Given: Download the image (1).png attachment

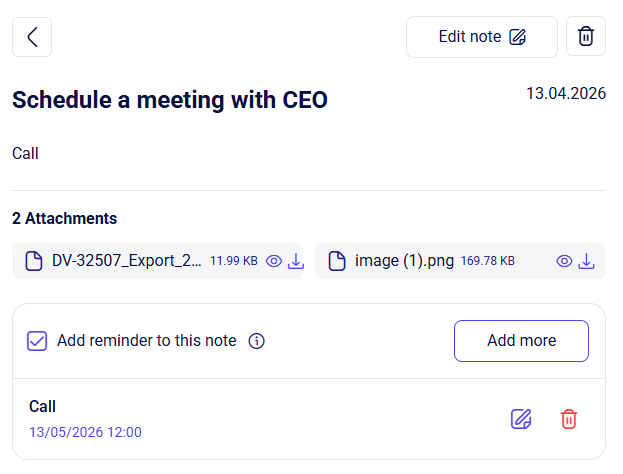Looking at the screenshot, I should tap(586, 261).
